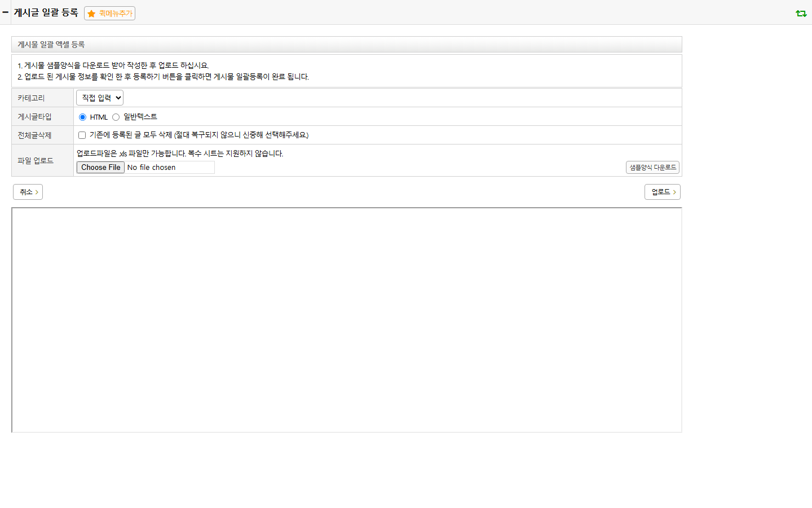
Task: Enable the delete all existing posts checkbox
Action: 82,135
